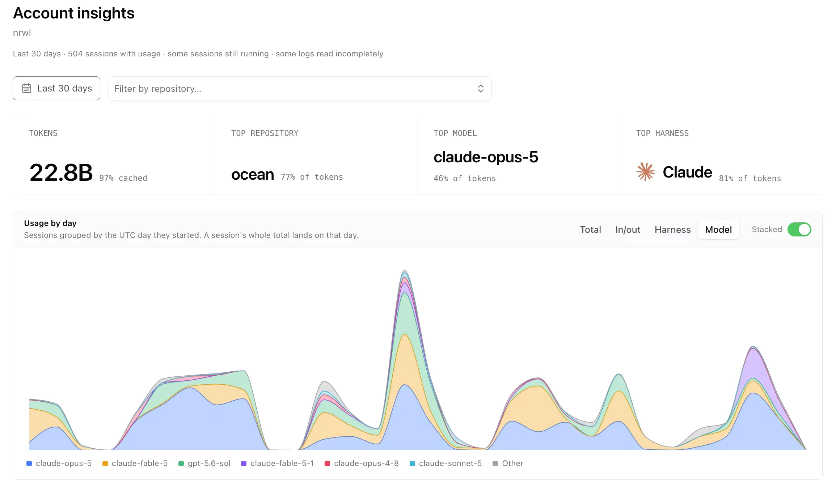Click the sessions grouped by UTC day description
836x504 pixels.
click(x=191, y=235)
